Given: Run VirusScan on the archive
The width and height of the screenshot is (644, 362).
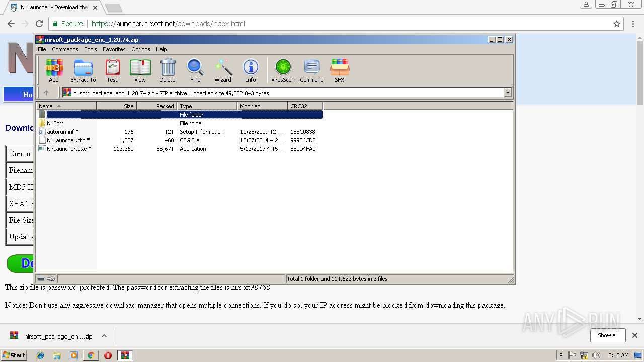Looking at the screenshot, I should 283,70.
